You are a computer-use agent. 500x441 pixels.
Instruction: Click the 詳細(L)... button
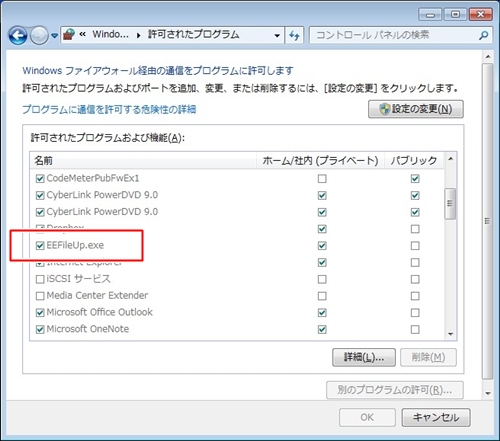pos(364,357)
